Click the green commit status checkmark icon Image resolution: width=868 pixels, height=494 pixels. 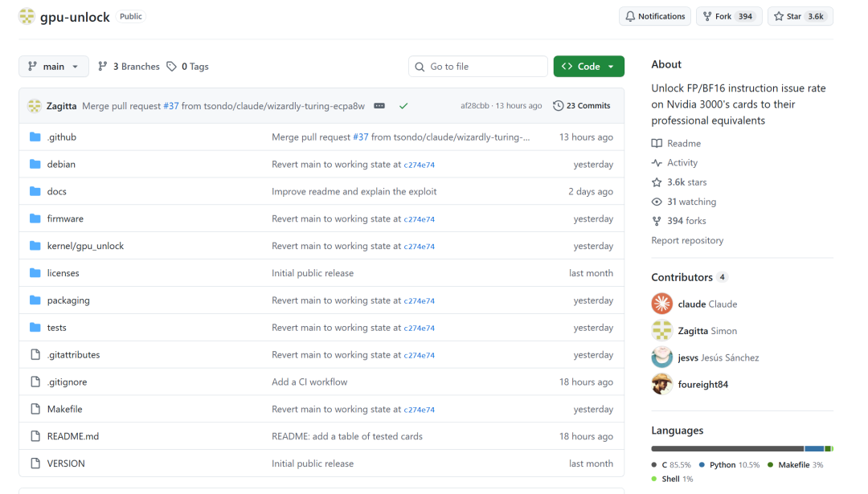pyautogui.click(x=403, y=106)
